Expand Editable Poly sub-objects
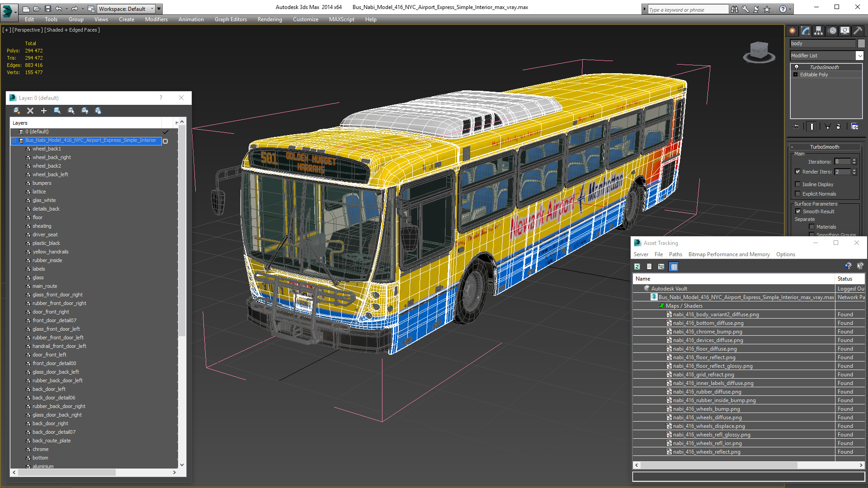Image resolution: width=868 pixels, height=488 pixels. pyautogui.click(x=796, y=75)
